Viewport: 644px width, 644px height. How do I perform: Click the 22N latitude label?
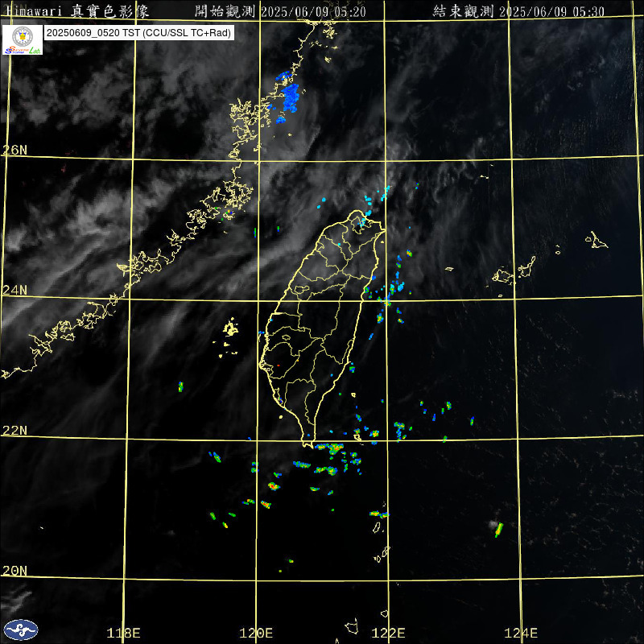[x=14, y=430]
